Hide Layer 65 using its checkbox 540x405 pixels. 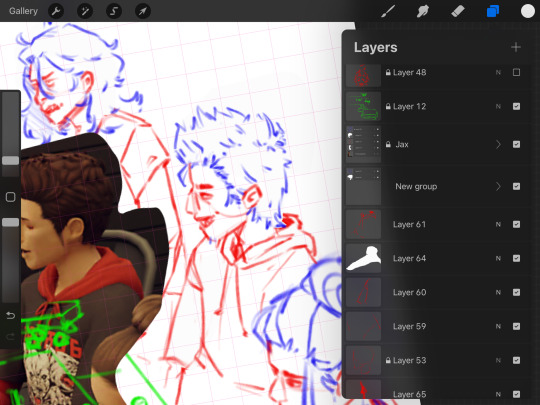pos(516,394)
